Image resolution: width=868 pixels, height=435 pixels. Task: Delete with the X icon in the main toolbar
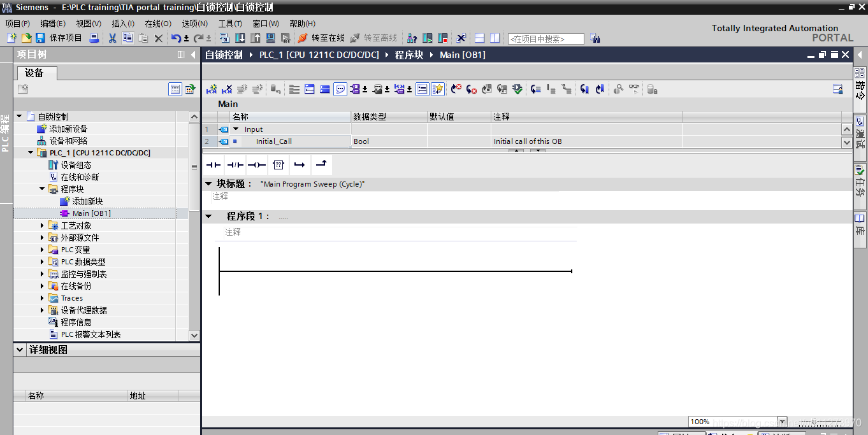point(159,38)
